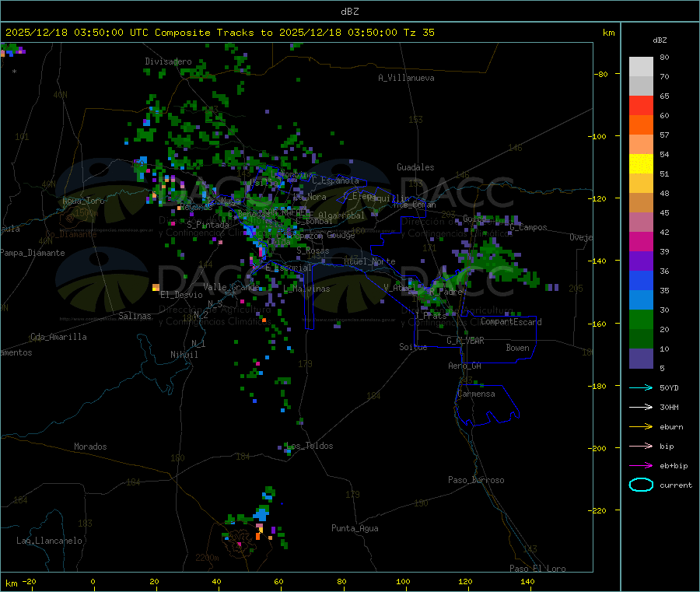Image resolution: width=700 pixels, height=592 pixels.
Task: Click the 'Lag.Llancanelo' map label
Action: [50, 541]
